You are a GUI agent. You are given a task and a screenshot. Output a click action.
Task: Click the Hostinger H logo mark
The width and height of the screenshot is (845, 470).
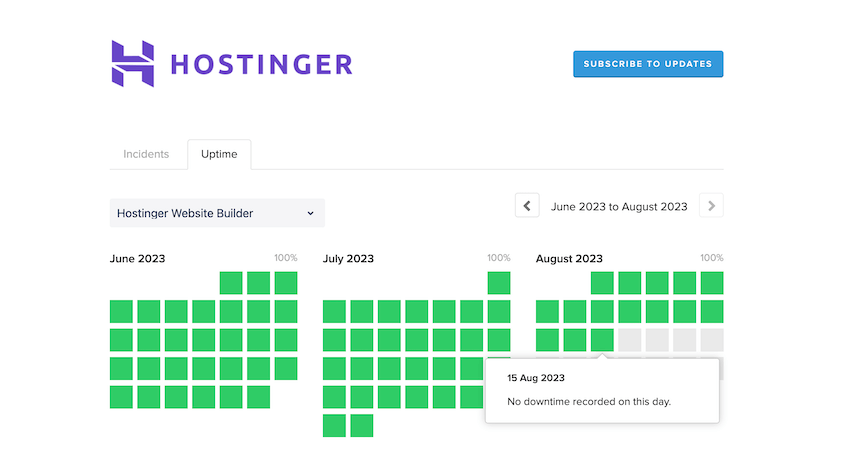click(x=133, y=64)
